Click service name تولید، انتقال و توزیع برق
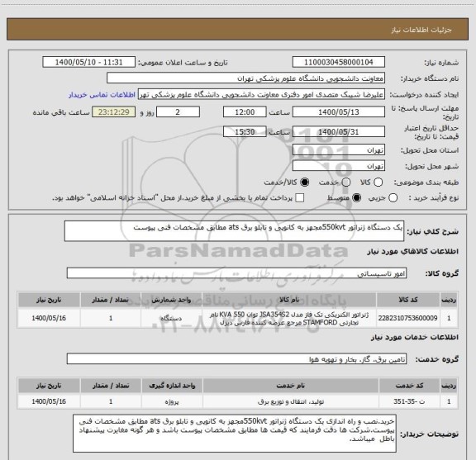 291,401
